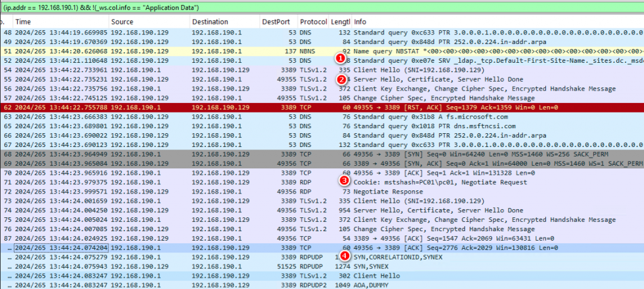Select packet 69 SYN, ACK row
The width and height of the screenshot is (644, 289).
[322, 164]
